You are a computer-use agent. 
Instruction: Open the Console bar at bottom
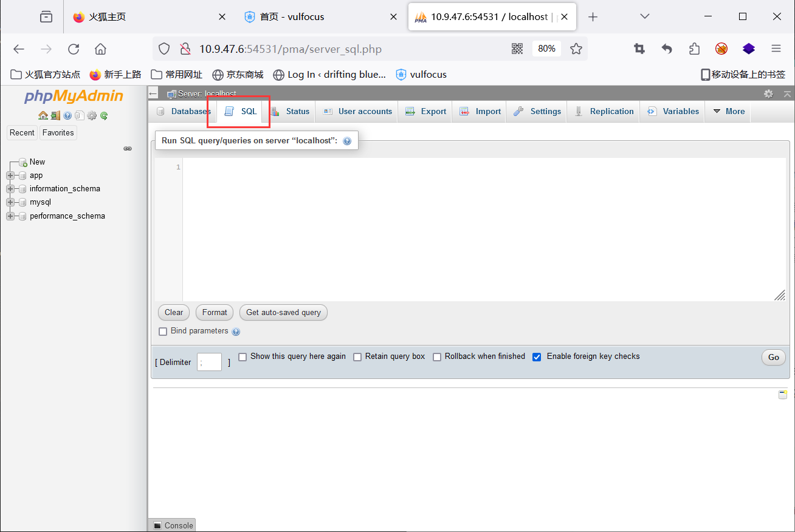point(173,526)
